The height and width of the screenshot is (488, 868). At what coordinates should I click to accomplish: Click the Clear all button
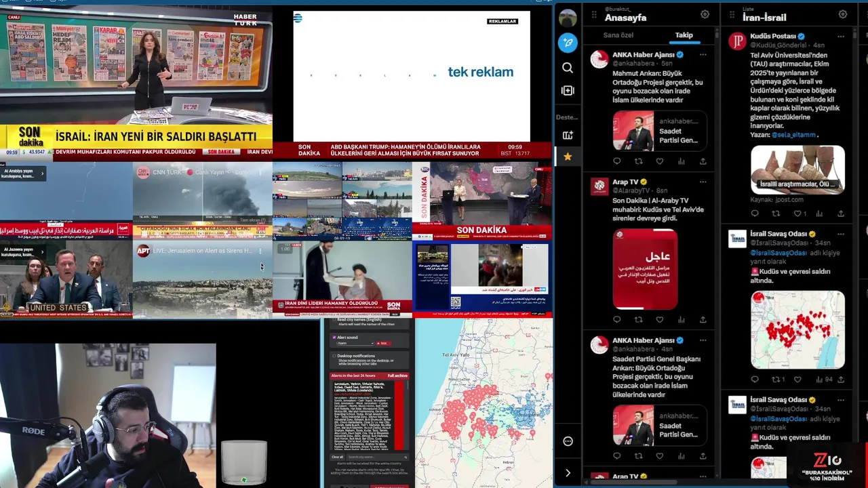337,457
